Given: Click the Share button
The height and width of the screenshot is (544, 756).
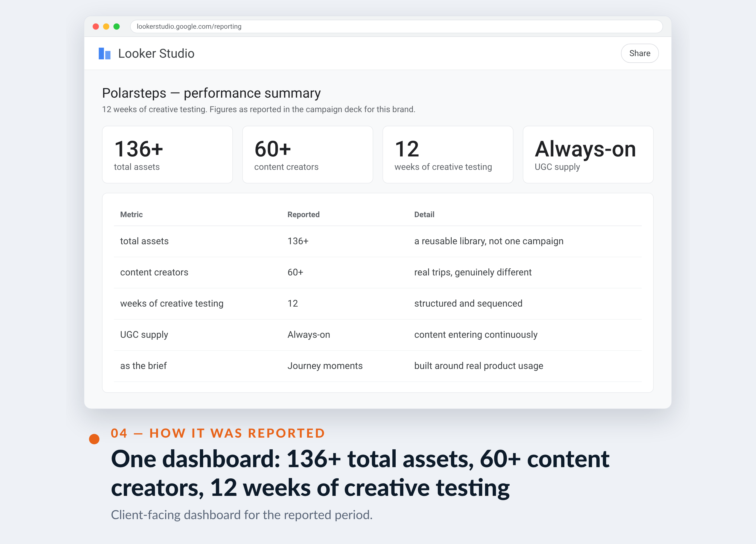Looking at the screenshot, I should (639, 53).
